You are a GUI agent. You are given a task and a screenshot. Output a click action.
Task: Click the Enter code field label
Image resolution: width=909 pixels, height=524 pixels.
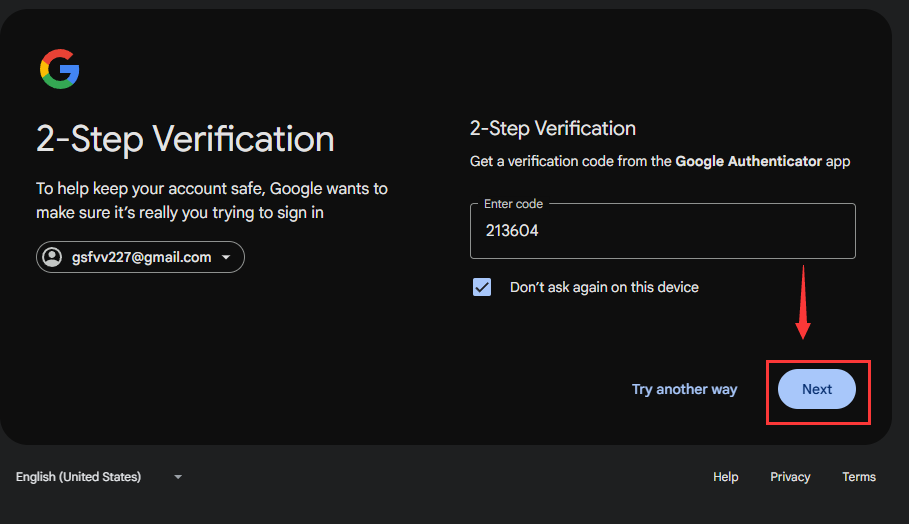(x=513, y=204)
